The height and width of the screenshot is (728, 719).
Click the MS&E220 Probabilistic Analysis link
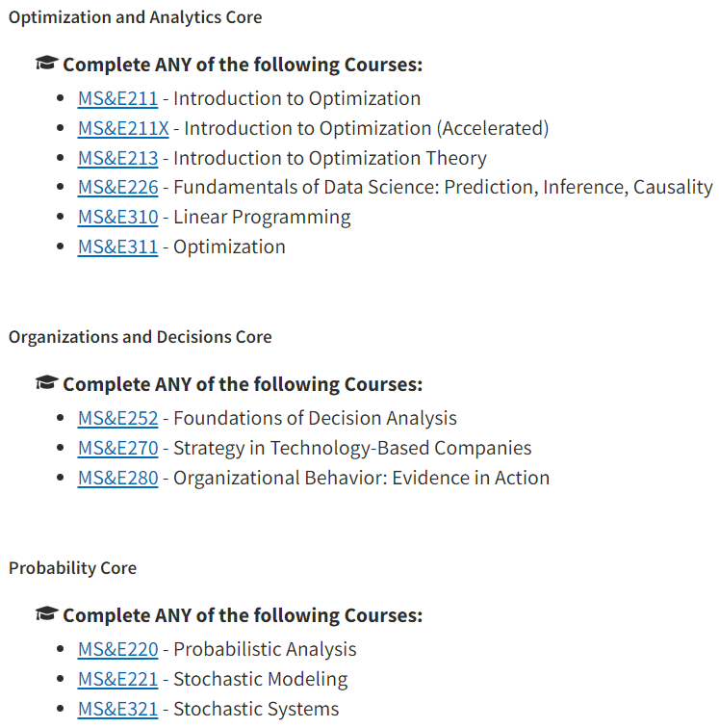[x=117, y=649]
